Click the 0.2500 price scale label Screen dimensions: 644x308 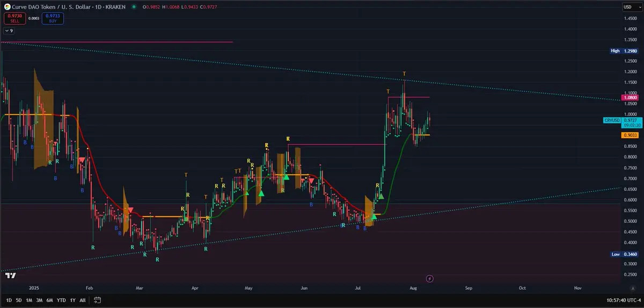pyautogui.click(x=631, y=274)
